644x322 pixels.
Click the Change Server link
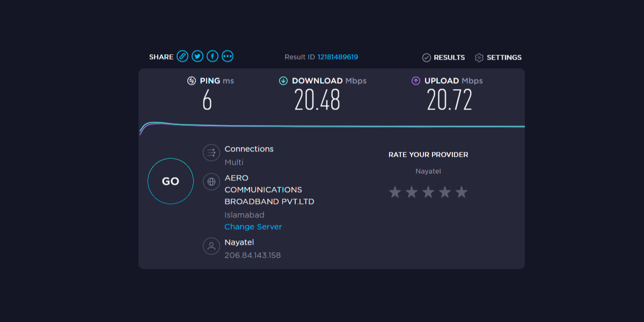tap(253, 227)
